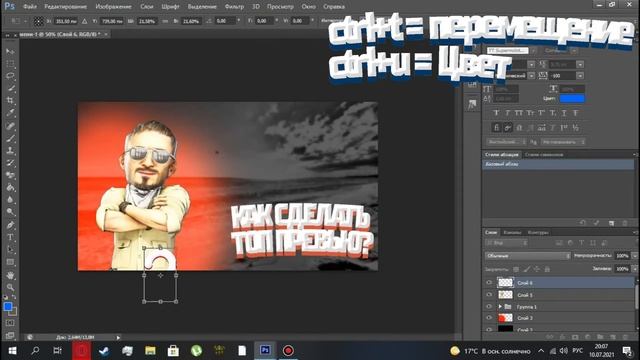This screenshot has height=360, width=640.
Task: Open blend mode Обычные dropdown
Action: pos(528,256)
